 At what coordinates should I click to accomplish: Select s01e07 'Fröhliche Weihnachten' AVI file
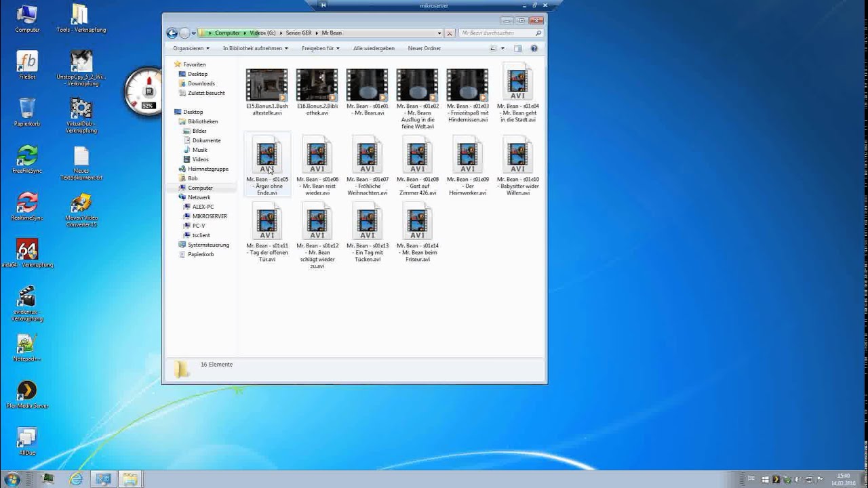coord(368,165)
